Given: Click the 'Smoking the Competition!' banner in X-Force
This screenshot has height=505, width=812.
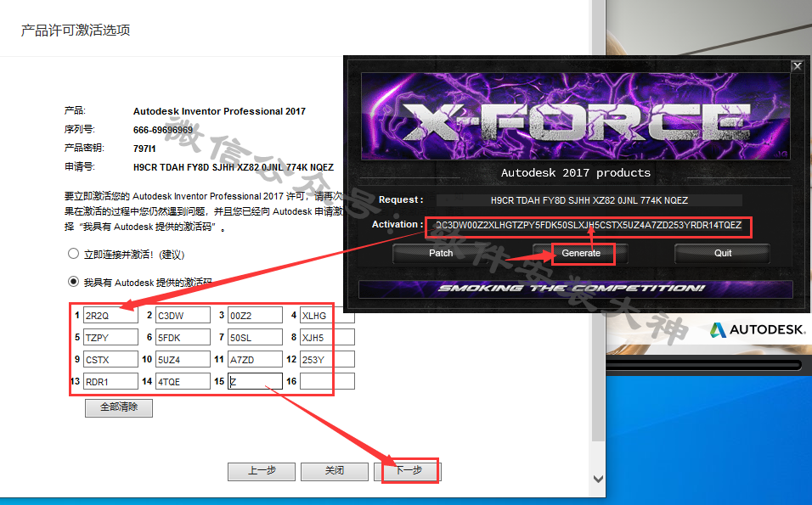Looking at the screenshot, I should click(575, 289).
